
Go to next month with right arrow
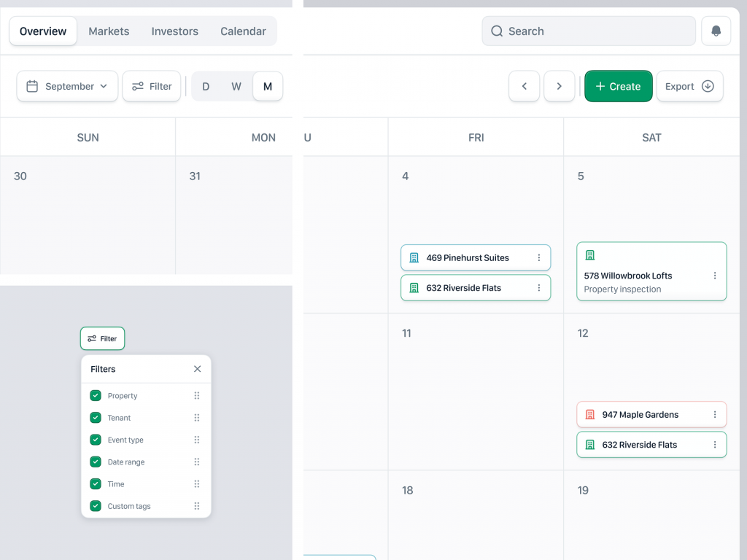pos(560,86)
